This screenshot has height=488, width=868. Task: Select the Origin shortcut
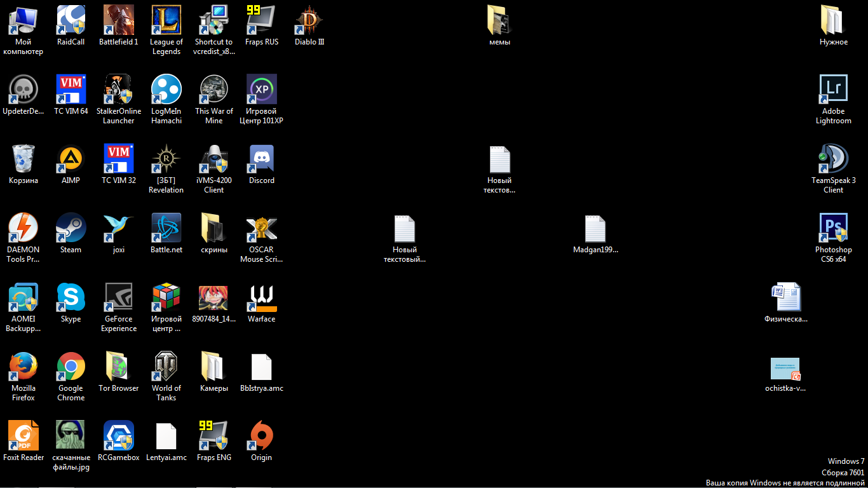(262, 436)
